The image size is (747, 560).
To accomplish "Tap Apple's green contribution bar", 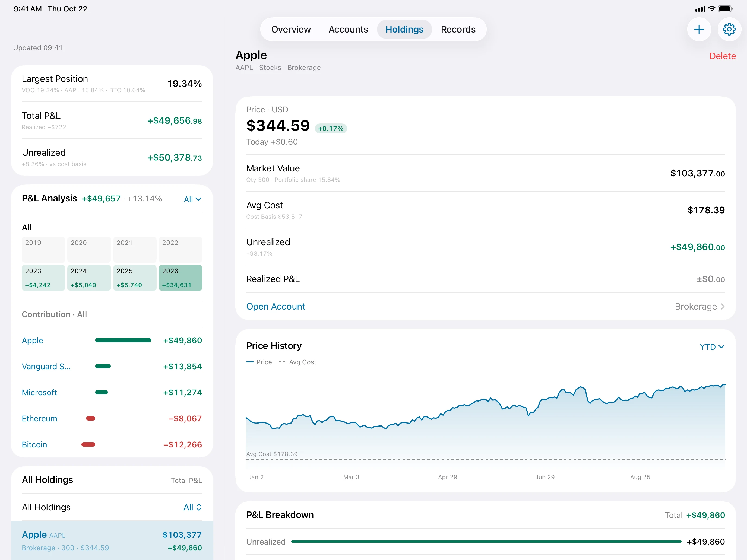I will [x=123, y=340].
